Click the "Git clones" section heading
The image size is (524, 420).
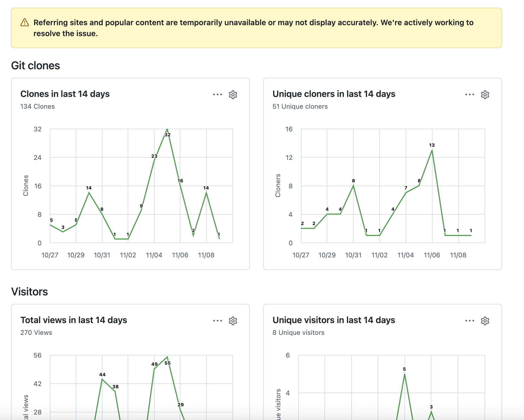pos(36,66)
